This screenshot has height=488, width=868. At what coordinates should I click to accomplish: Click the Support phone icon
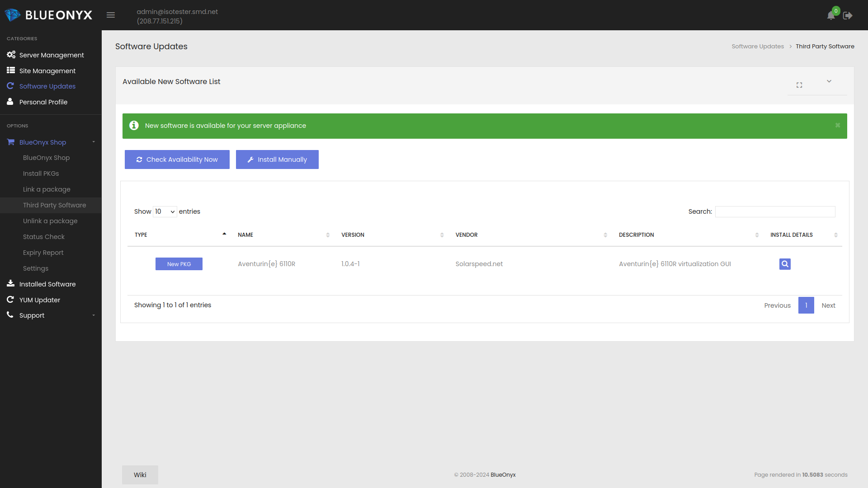(x=10, y=315)
